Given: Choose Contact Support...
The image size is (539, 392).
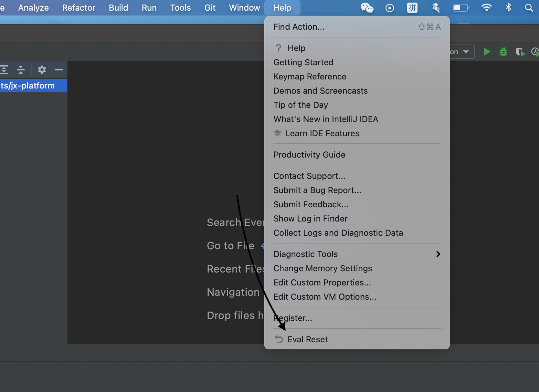Looking at the screenshot, I should [357, 176].
